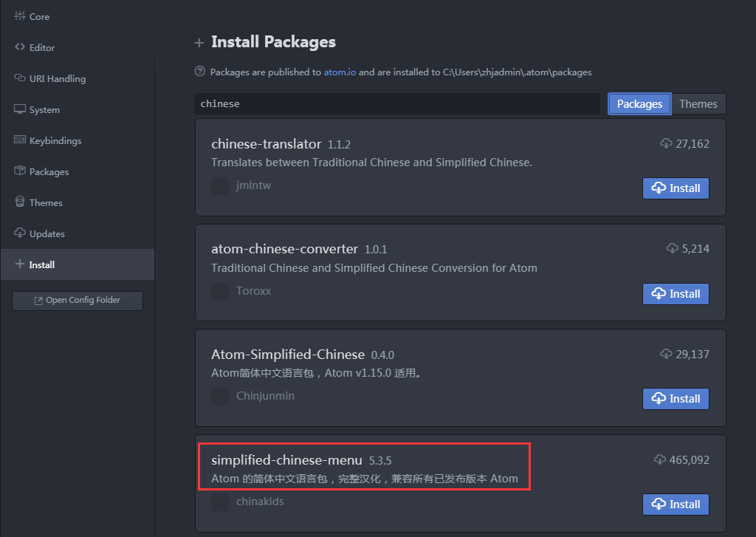Open URI Handling settings

click(x=77, y=78)
